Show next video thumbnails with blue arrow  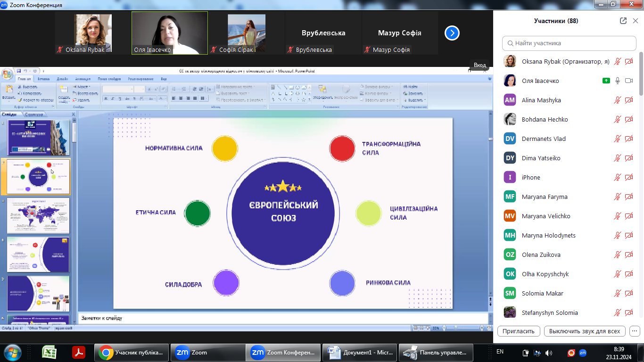(x=452, y=33)
